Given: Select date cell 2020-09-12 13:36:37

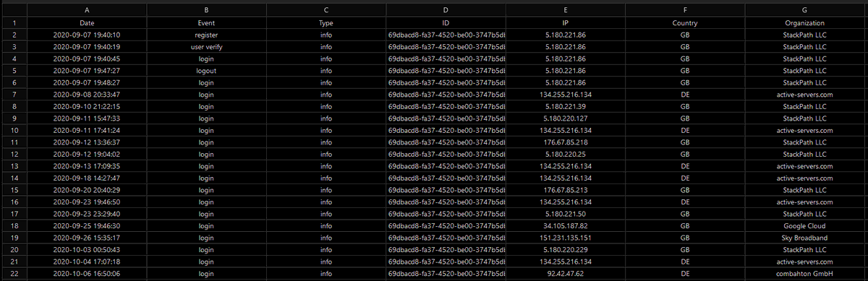Looking at the screenshot, I should tap(87, 142).
